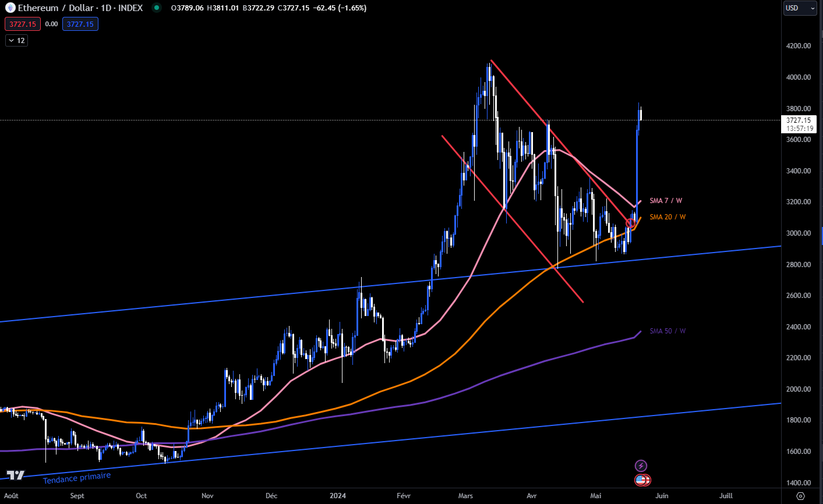Click the green market status dot
823x504 pixels.
pos(156,8)
